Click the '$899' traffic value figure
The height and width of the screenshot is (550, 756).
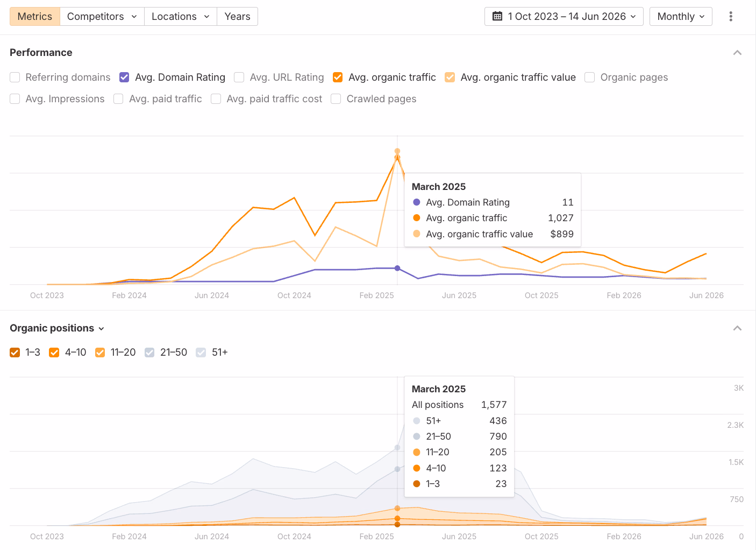(x=562, y=234)
